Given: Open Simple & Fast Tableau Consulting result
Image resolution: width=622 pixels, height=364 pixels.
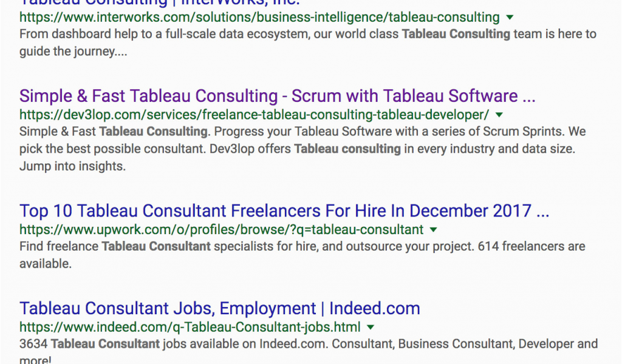Looking at the screenshot, I should (277, 96).
